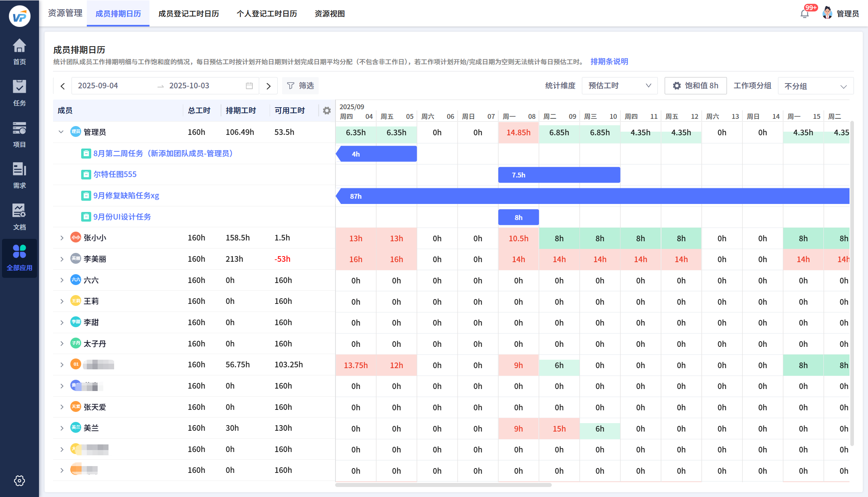This screenshot has height=497, width=868.
Task: Open settings gear at sidebar bottom
Action: [x=19, y=481]
